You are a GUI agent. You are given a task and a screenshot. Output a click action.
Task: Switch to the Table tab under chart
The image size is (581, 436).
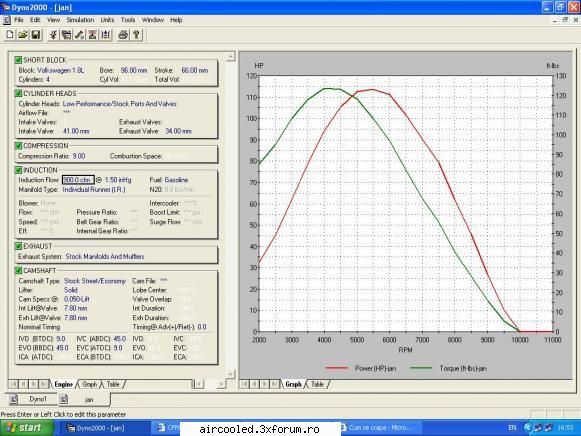318,384
